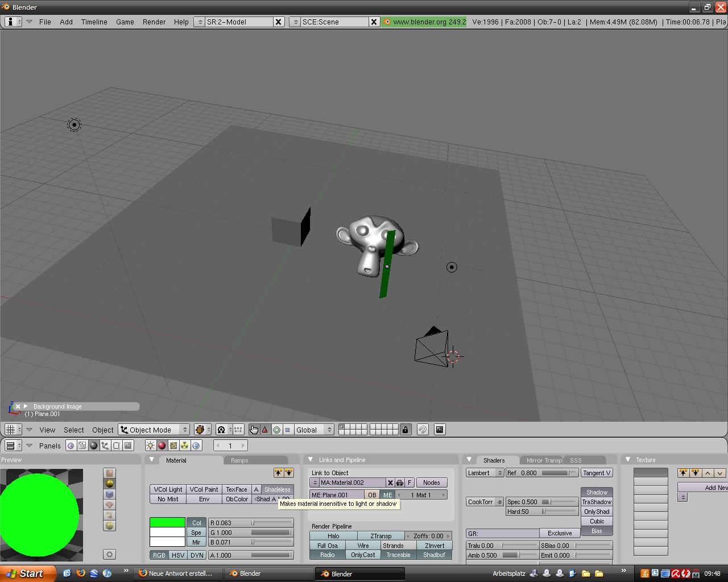Open the Lambert diffuse shader dropdown
This screenshot has height=582, width=728.
pos(485,473)
